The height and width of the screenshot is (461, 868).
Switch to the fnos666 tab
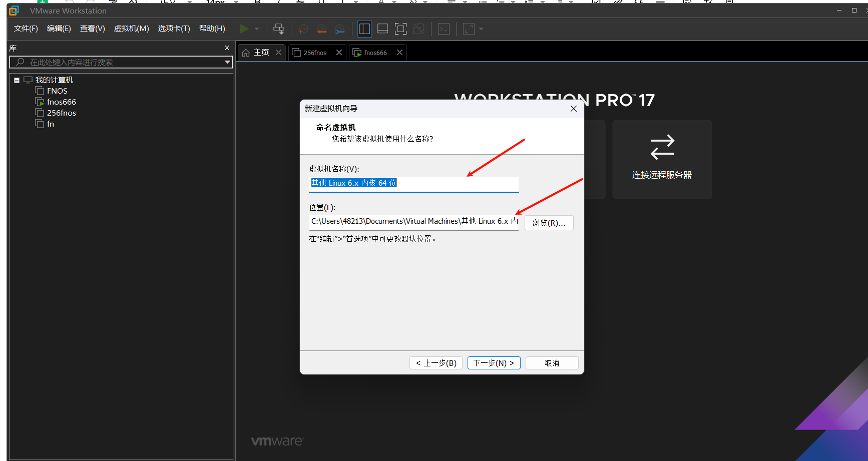(x=375, y=53)
